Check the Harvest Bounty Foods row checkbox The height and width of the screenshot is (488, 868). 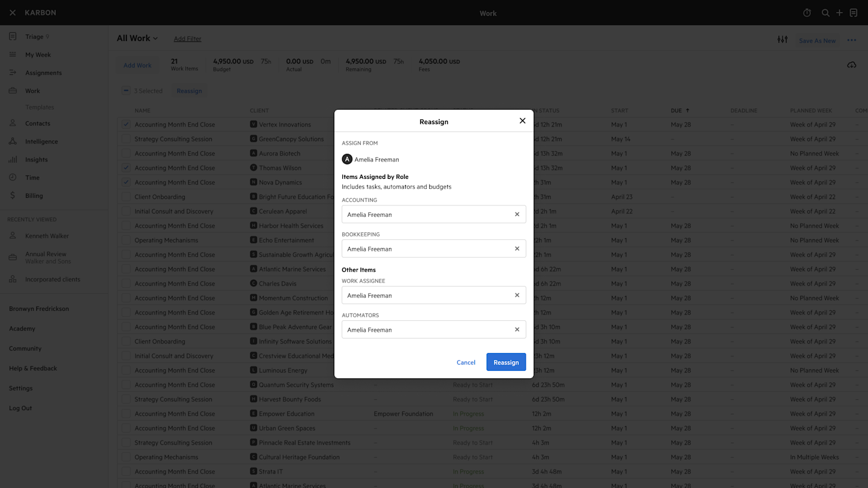tap(126, 399)
